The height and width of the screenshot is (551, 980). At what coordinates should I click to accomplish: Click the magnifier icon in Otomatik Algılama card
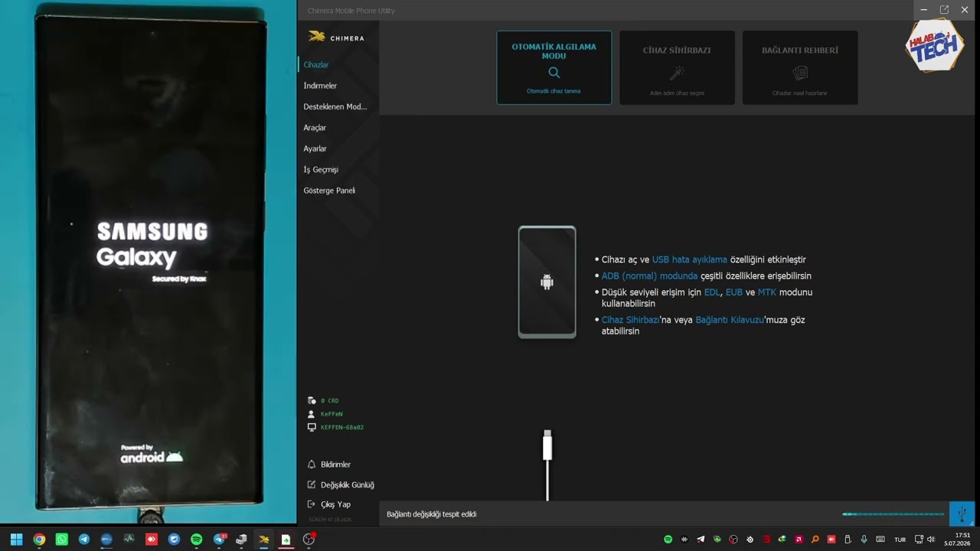pos(554,73)
